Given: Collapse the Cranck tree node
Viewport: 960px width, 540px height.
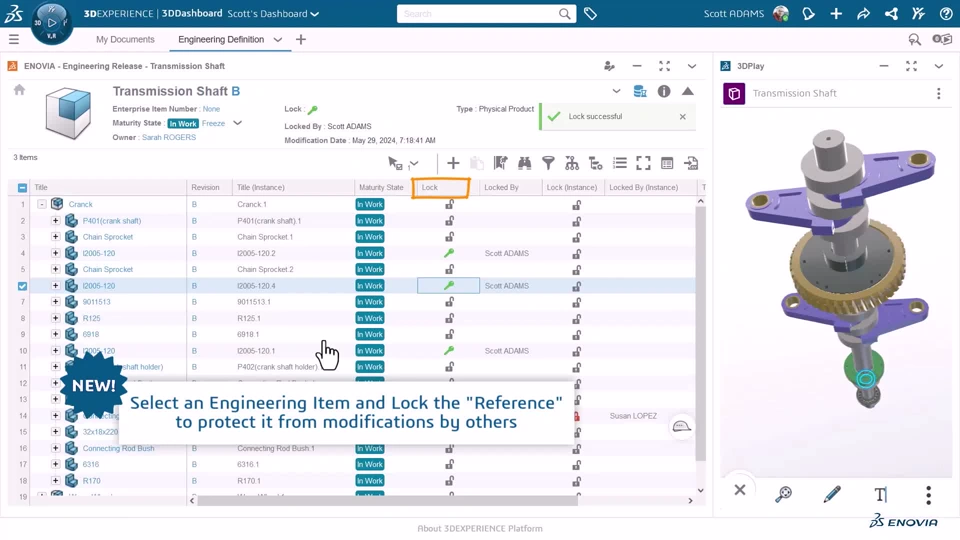Looking at the screenshot, I should point(42,204).
